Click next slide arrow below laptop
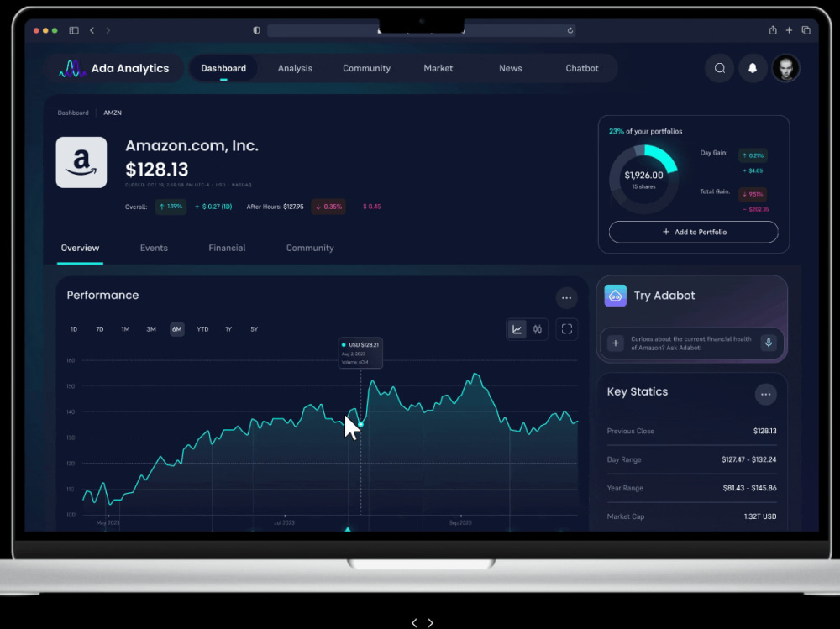 point(430,622)
